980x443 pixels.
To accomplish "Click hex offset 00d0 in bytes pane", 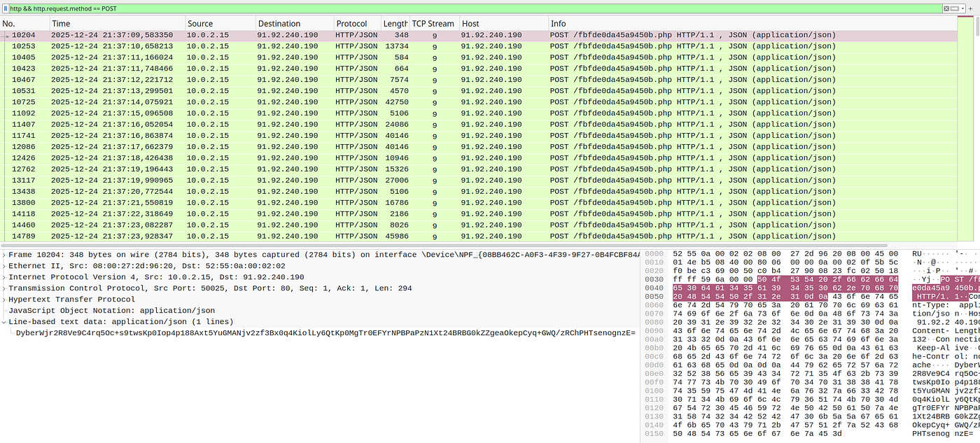I will click(652, 365).
